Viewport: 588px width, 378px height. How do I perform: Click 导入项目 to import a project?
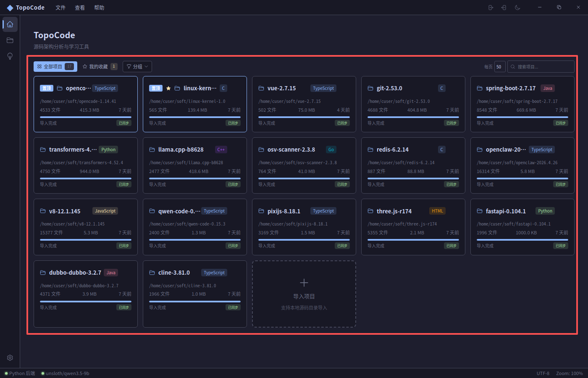pos(304,294)
